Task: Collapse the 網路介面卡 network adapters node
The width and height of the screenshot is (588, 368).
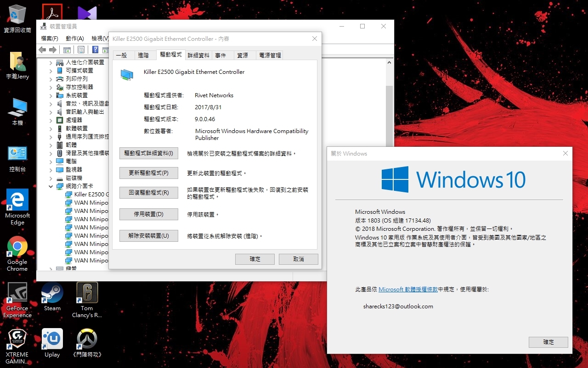Action: (x=51, y=186)
